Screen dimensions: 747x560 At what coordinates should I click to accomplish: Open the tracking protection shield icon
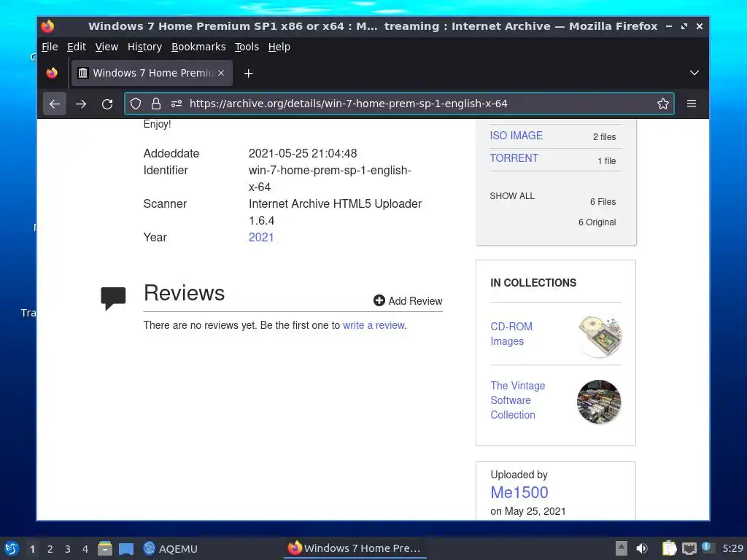(136, 104)
